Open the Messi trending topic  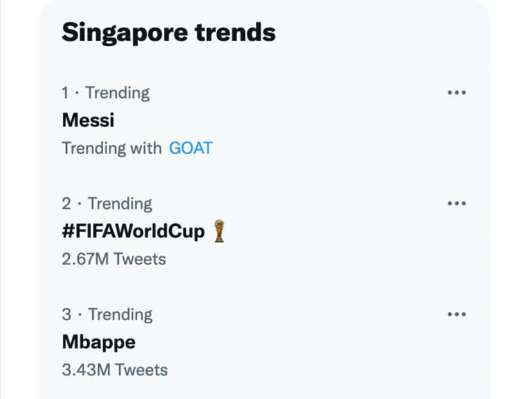point(88,120)
